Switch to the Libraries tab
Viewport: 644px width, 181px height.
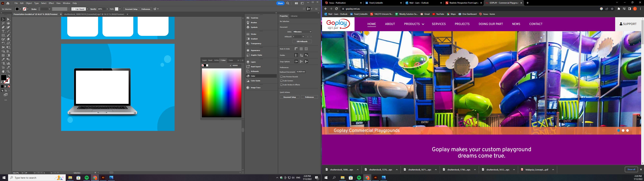click(x=294, y=16)
